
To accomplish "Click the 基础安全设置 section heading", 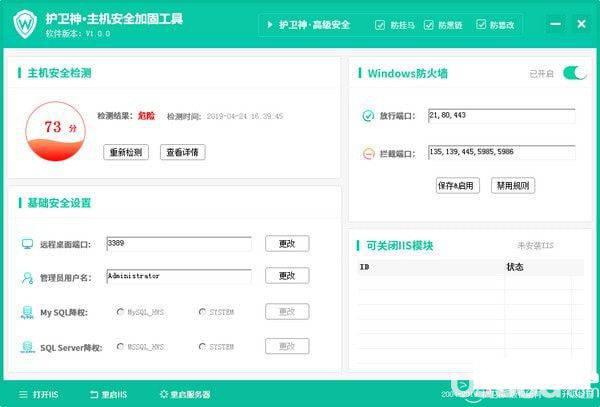I will tap(59, 203).
